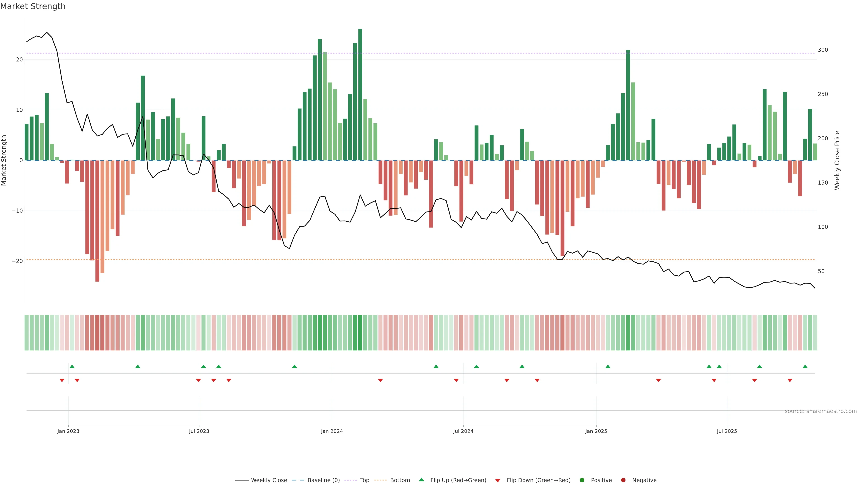
Task: Click the source: sharemaestro.com text
Action: click(821, 411)
